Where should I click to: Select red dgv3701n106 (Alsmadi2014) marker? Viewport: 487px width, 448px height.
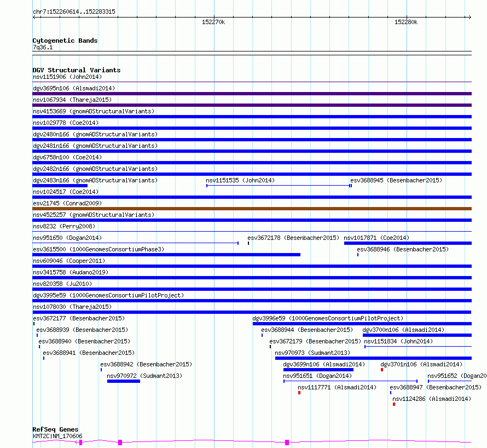pos(382,370)
